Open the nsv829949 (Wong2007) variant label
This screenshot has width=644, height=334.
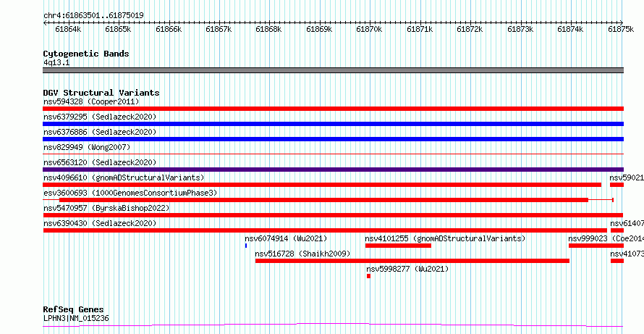pyautogui.click(x=87, y=147)
